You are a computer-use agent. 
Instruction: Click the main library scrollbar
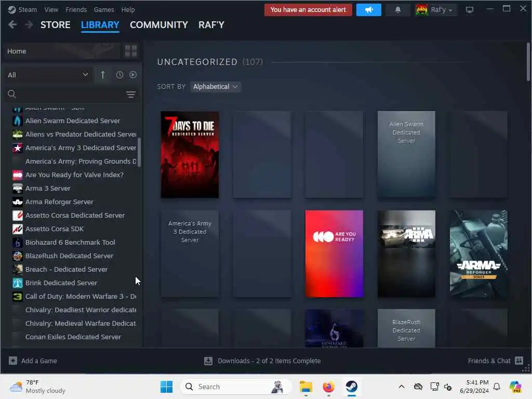click(528, 62)
